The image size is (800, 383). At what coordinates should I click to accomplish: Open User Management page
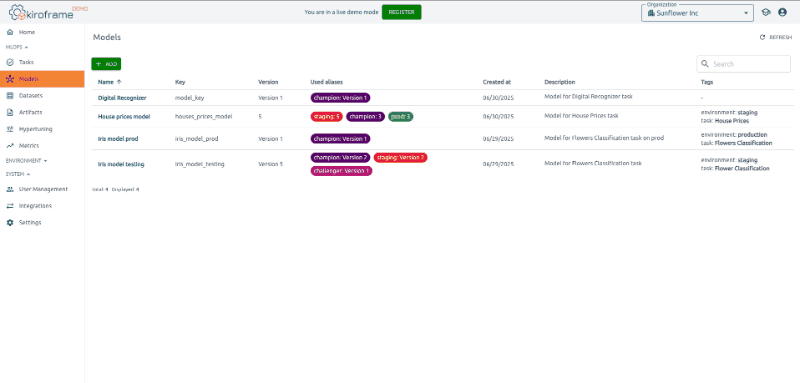pos(42,189)
